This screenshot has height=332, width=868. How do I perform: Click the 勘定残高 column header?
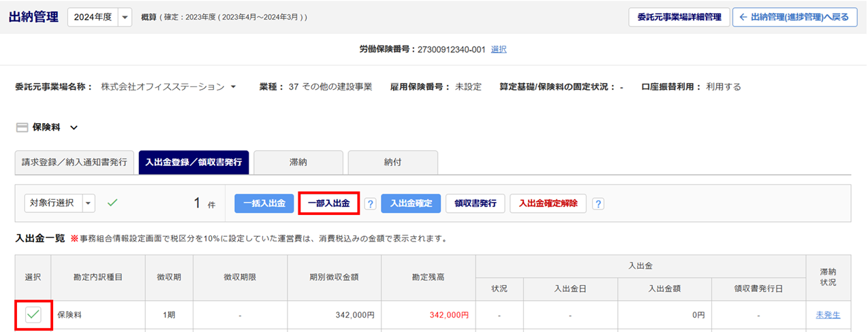tap(429, 278)
